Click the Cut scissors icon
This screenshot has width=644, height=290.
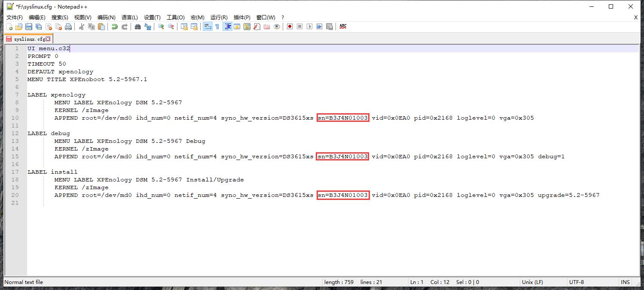(x=81, y=27)
